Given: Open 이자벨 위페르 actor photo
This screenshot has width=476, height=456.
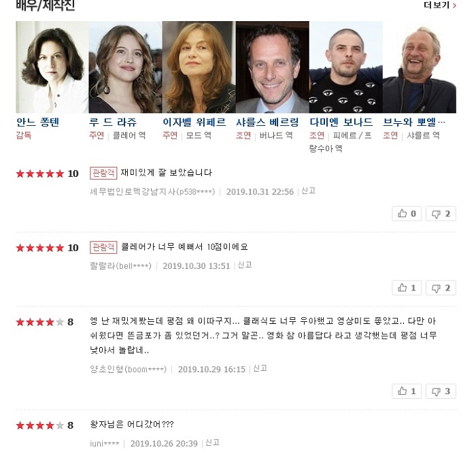Looking at the screenshot, I should click(x=199, y=67).
